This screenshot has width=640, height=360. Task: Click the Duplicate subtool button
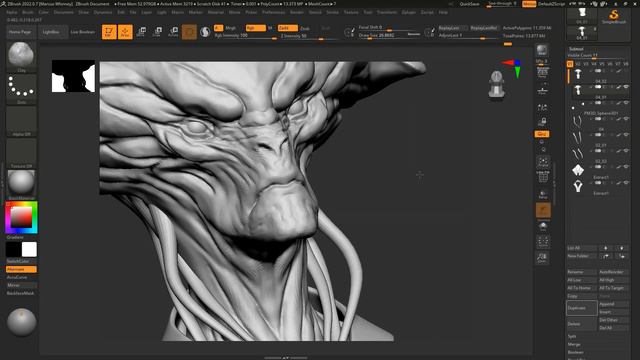(582, 308)
